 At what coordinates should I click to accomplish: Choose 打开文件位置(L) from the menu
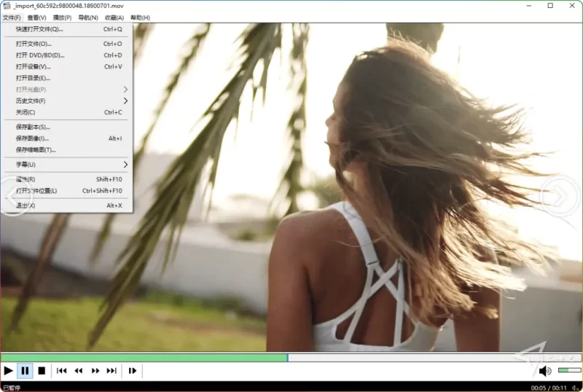click(36, 191)
